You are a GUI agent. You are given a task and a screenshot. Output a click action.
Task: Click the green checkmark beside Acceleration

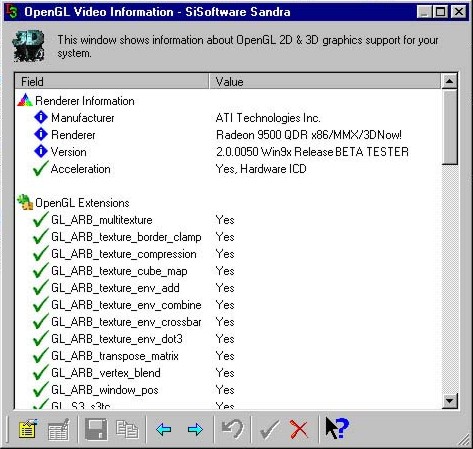tap(40, 168)
